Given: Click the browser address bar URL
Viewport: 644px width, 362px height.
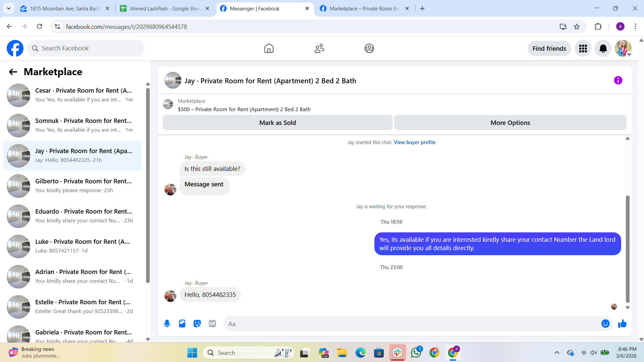Looking at the screenshot, I should 126,27.
